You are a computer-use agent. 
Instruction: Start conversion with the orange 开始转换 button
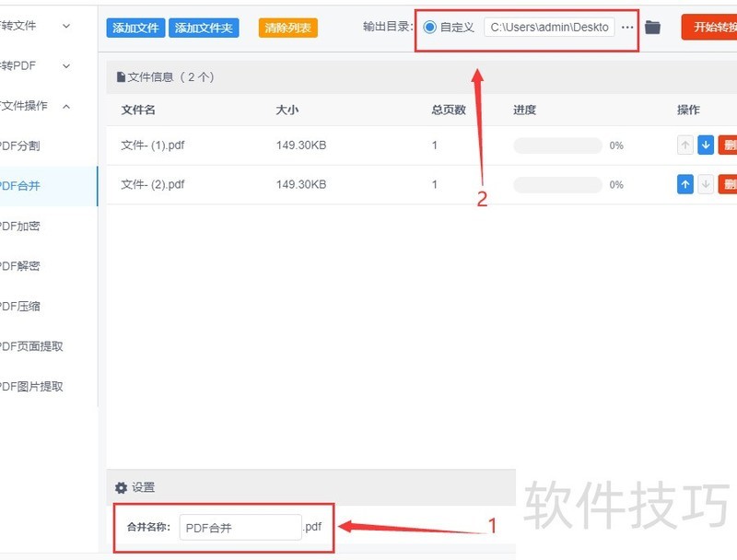709,28
